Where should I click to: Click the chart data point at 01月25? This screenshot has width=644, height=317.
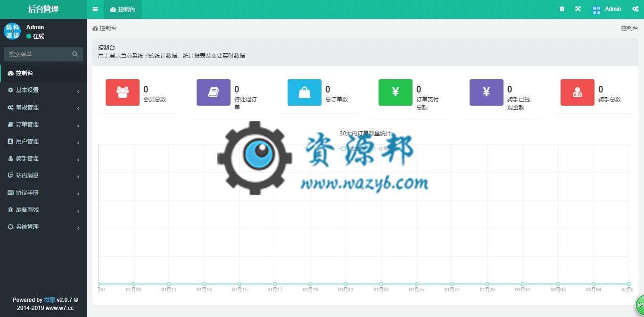[417, 284]
